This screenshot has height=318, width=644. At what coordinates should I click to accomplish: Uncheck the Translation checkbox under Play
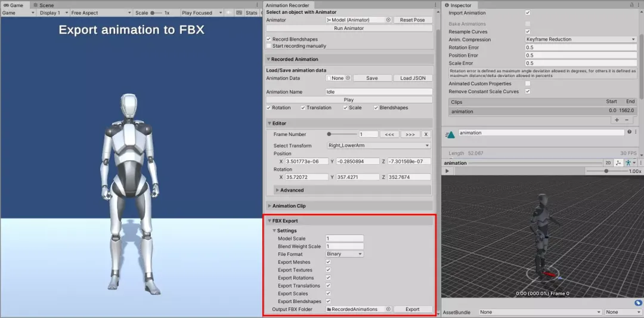[x=303, y=107]
